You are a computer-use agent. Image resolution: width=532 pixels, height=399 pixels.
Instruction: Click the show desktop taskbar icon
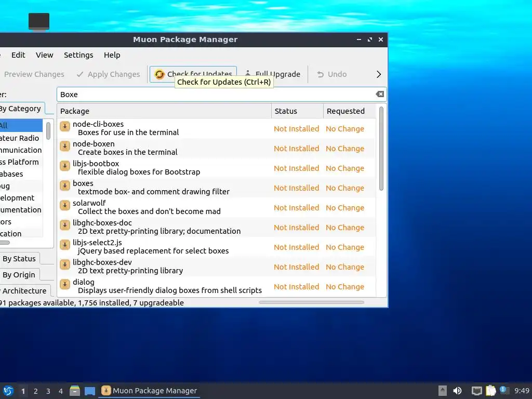coord(90,391)
